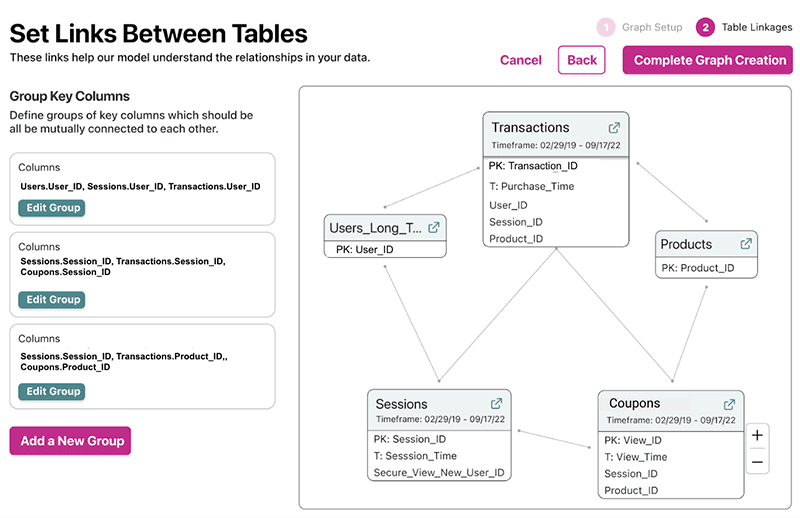Screen dimensions: 800x518
Task: Zoom out the graph with minus
Action: pos(757,462)
